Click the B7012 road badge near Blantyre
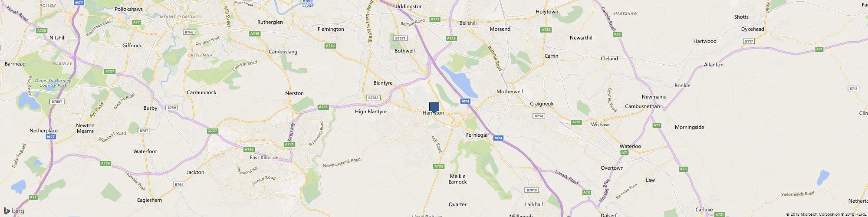Image resolution: width=868 pixels, height=217 pixels. click(x=374, y=98)
